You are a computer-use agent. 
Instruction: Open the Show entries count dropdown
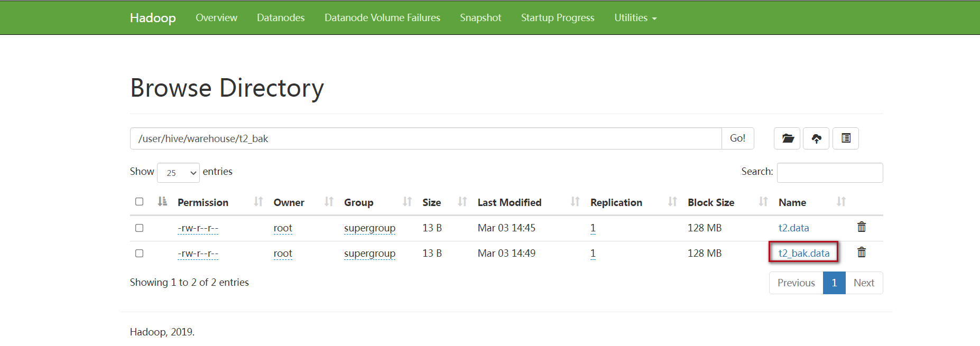(x=178, y=173)
